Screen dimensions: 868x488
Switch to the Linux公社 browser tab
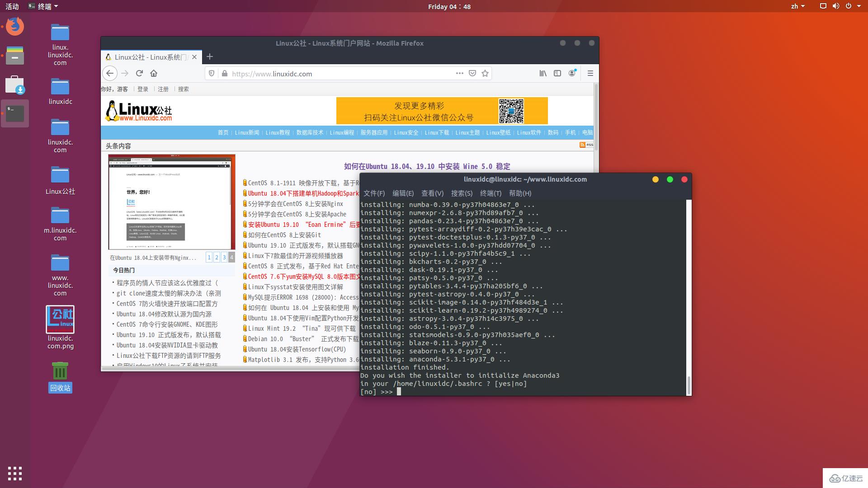click(151, 57)
